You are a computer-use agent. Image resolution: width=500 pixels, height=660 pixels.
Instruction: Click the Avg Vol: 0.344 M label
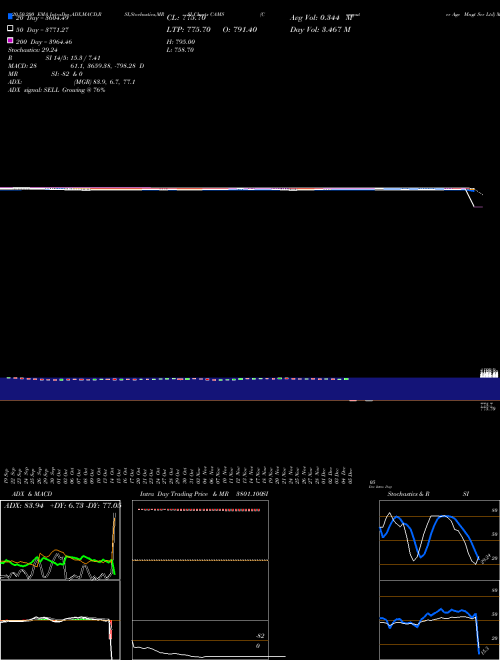coord(322,18)
